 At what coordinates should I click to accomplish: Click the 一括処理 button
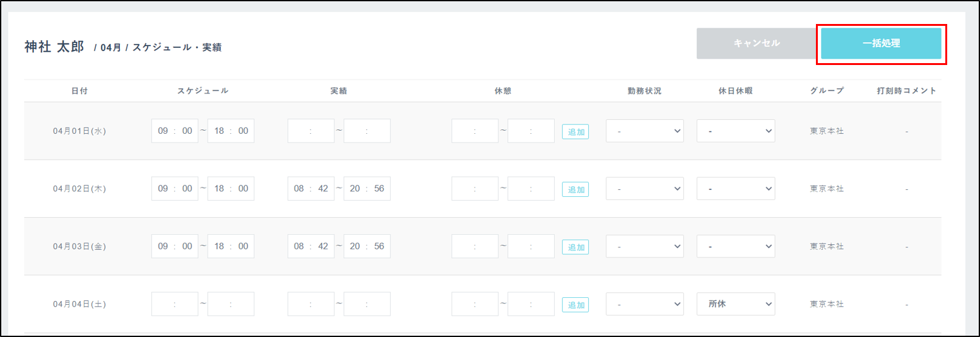(x=881, y=44)
